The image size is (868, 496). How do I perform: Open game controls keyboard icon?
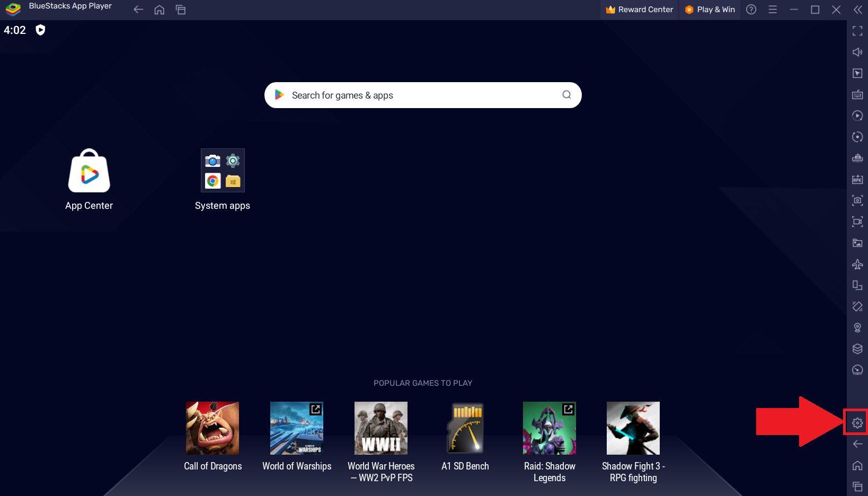(857, 94)
